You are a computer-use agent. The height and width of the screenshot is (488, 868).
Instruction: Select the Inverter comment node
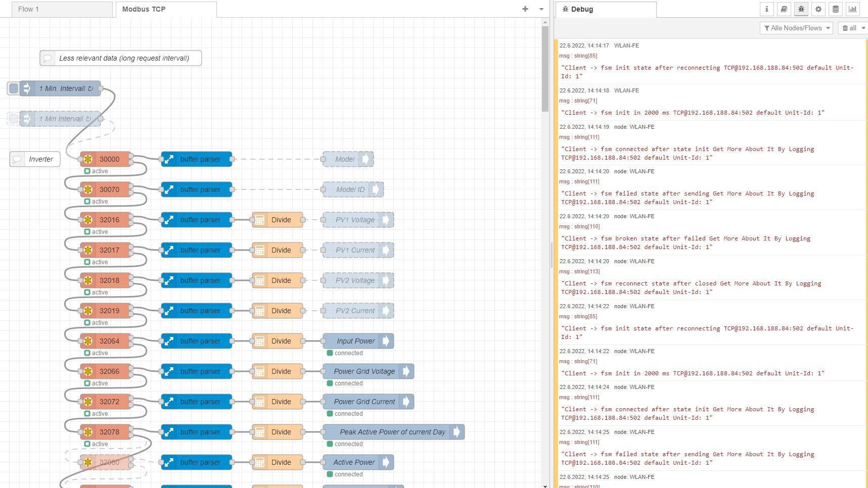click(x=35, y=159)
